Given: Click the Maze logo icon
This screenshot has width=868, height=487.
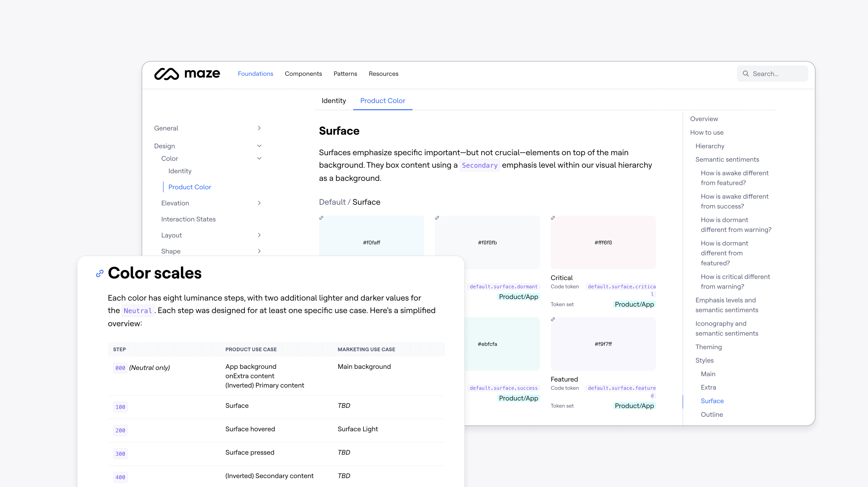Looking at the screenshot, I should tap(166, 74).
